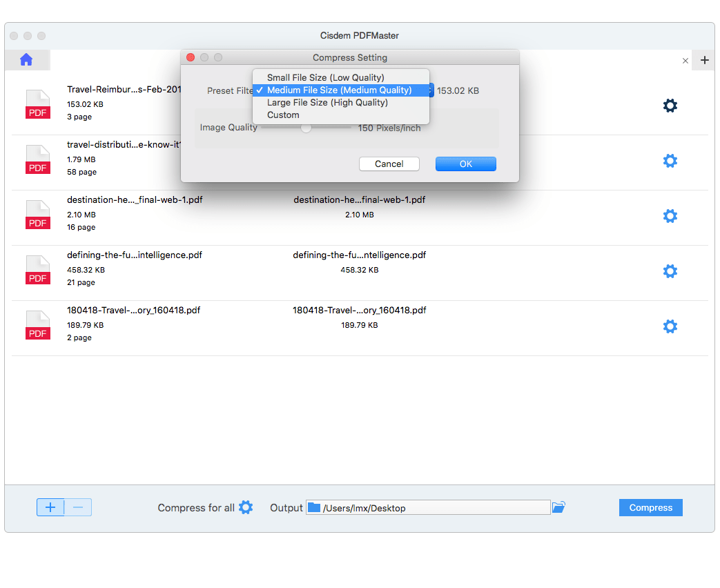Open settings gear for 180418-Travel file
The width and height of the screenshot is (720, 588).
point(670,326)
